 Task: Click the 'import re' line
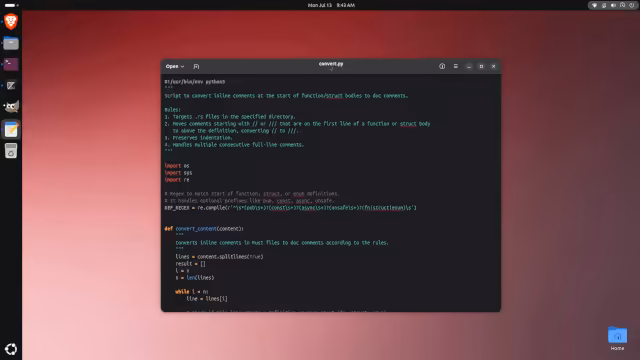click(x=177, y=180)
